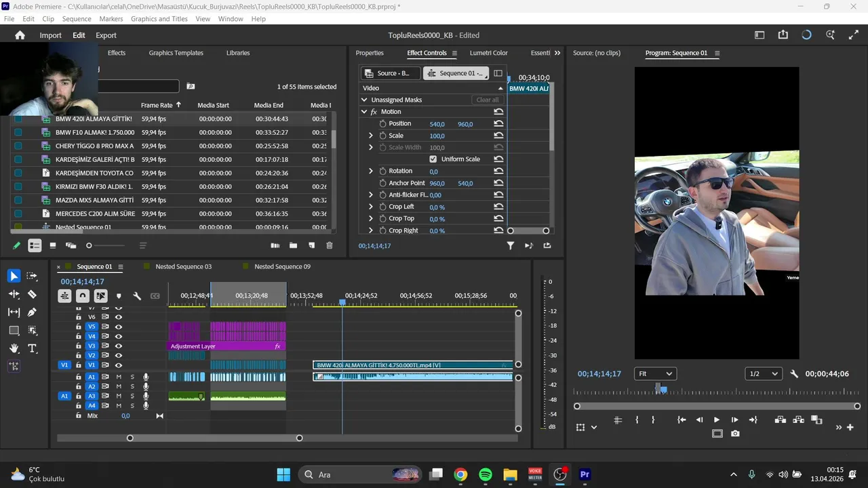Select the Type tool
The width and height of the screenshot is (868, 488).
(32, 348)
